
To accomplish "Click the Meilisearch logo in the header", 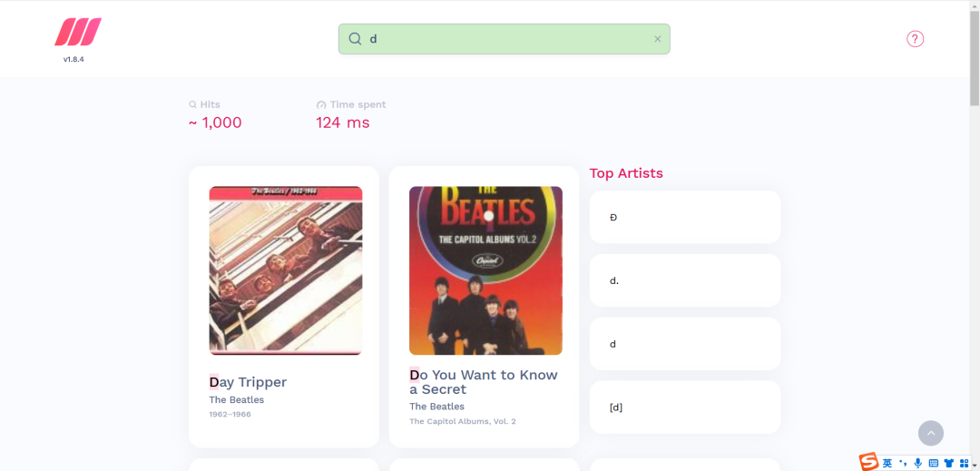I will [77, 32].
